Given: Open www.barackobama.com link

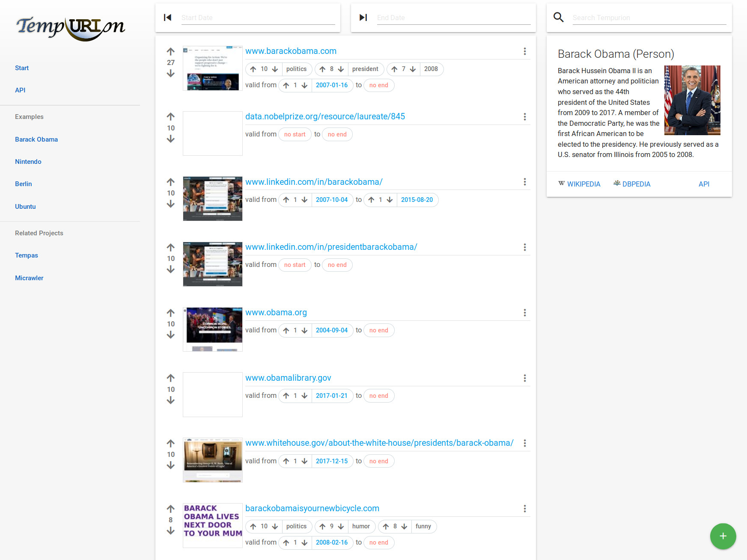Looking at the screenshot, I should pyautogui.click(x=291, y=51).
